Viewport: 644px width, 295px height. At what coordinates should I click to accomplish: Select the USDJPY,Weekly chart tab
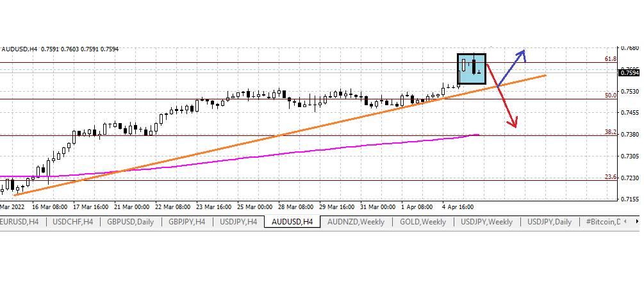point(486,222)
